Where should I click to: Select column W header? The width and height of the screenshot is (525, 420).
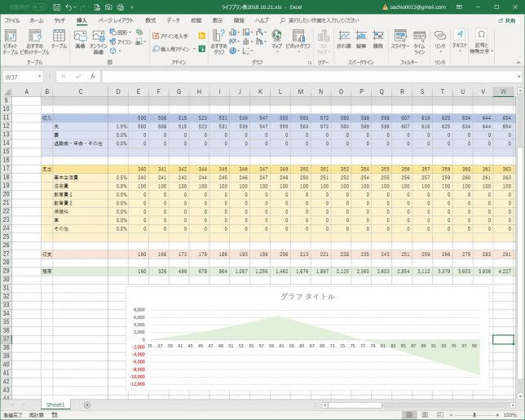tap(503, 91)
